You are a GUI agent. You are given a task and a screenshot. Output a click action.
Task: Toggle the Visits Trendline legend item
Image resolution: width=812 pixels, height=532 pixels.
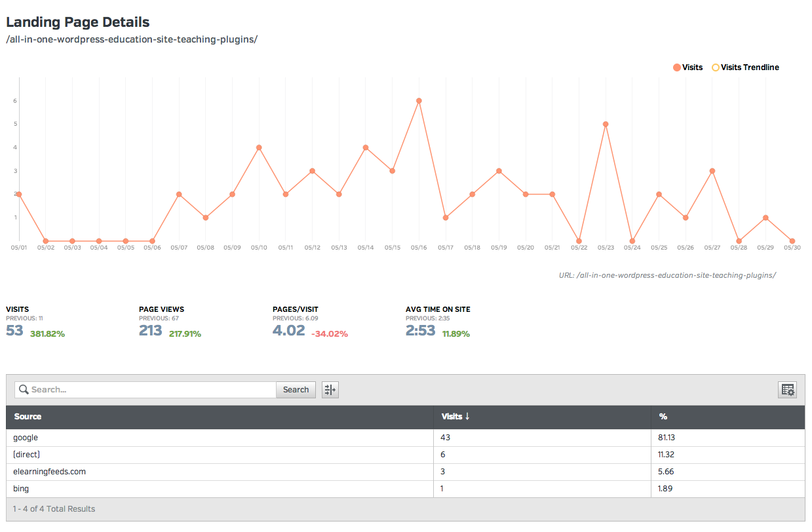click(746, 67)
